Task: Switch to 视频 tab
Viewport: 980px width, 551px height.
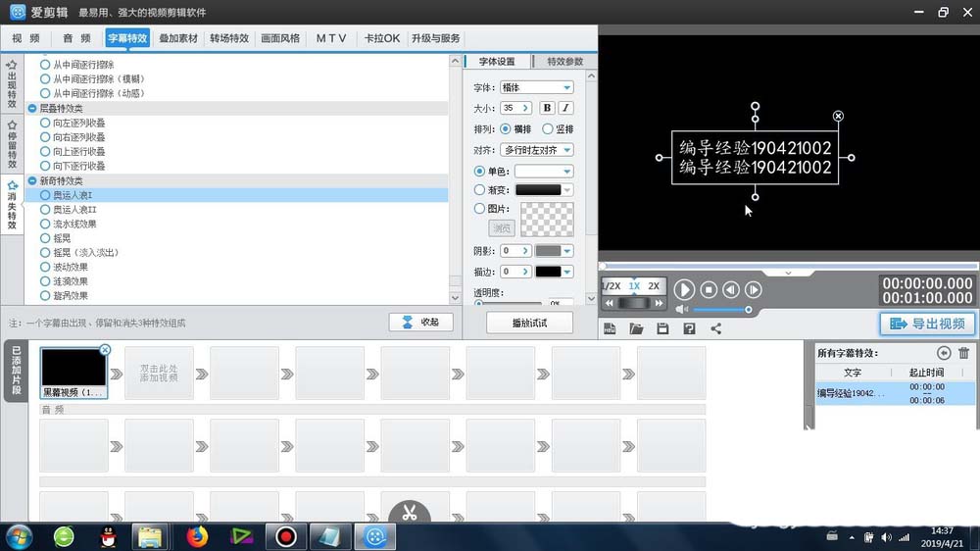Action: tap(25, 38)
